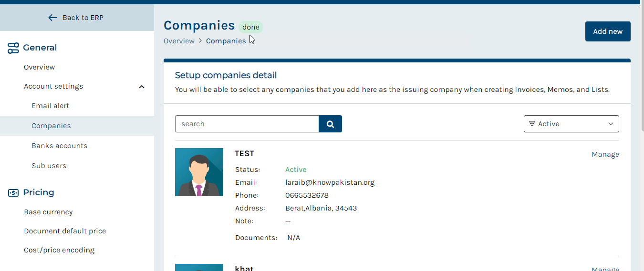
Task: Select Banks accounts in sidebar
Action: 60,146
